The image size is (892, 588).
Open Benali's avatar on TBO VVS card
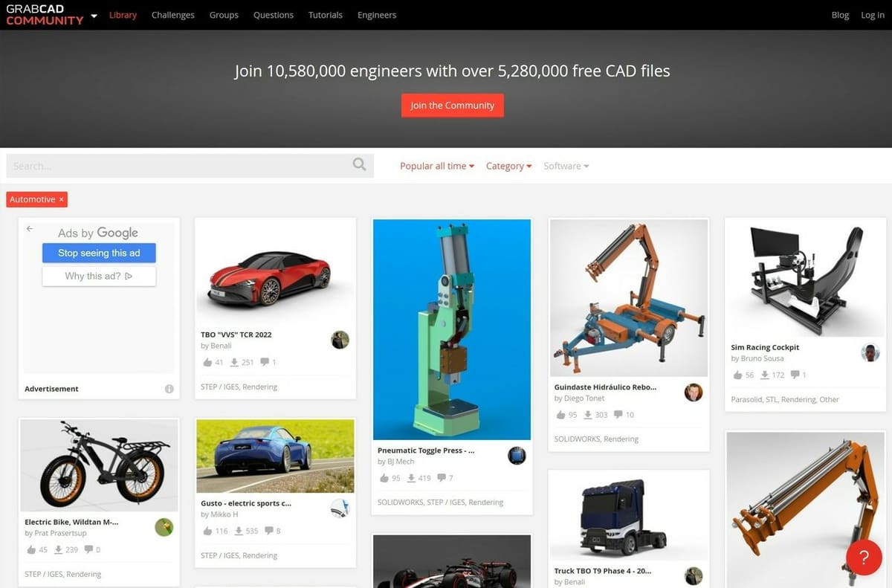pyautogui.click(x=340, y=340)
